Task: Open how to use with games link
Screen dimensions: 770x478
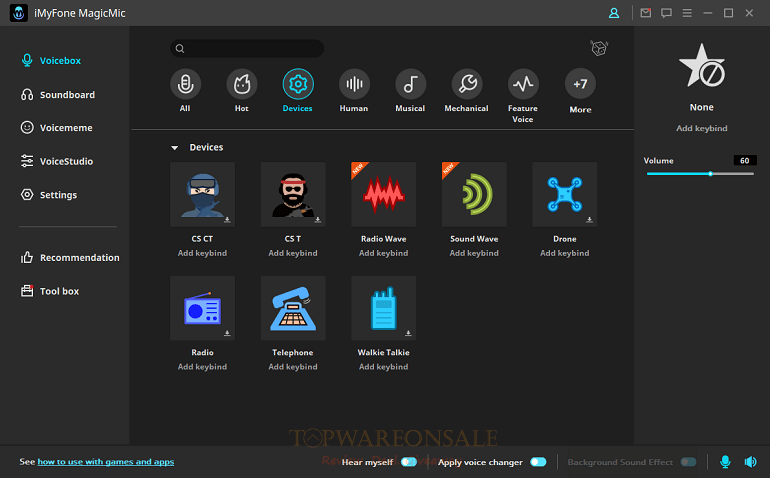Action: [106, 462]
